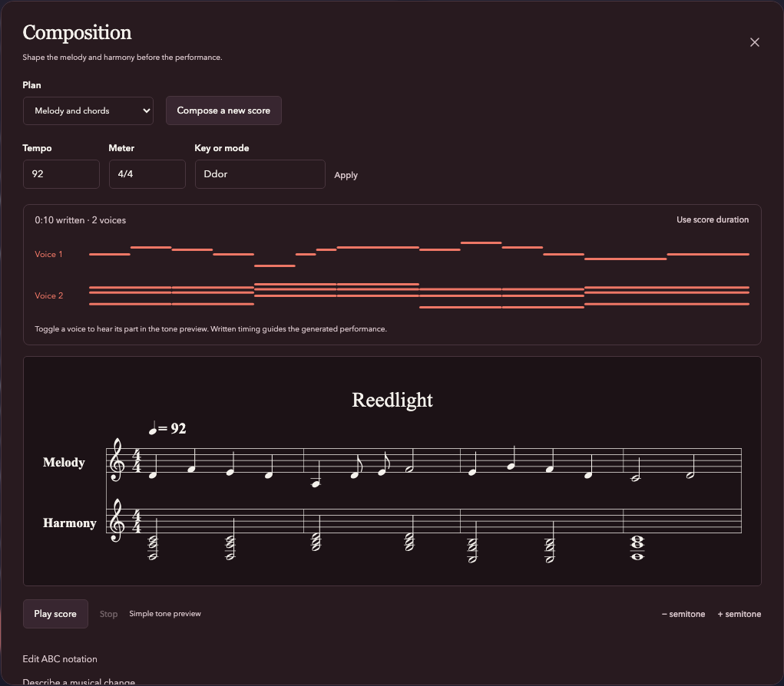
Task: Focus the Key or mode field showing Ddor
Action: 260,174
